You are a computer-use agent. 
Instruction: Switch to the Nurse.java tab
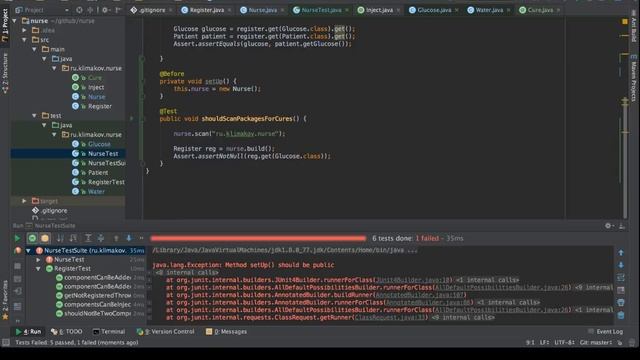(262, 10)
